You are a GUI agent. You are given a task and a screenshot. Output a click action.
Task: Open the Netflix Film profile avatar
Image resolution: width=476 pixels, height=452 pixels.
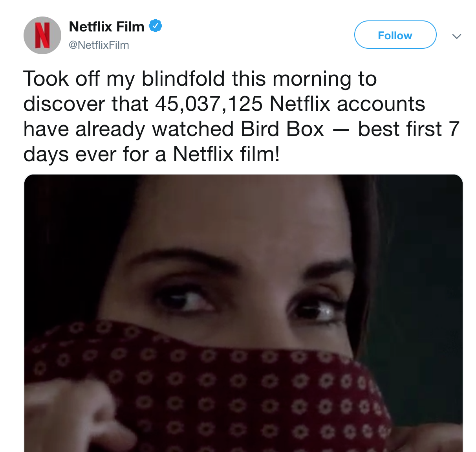coord(42,35)
